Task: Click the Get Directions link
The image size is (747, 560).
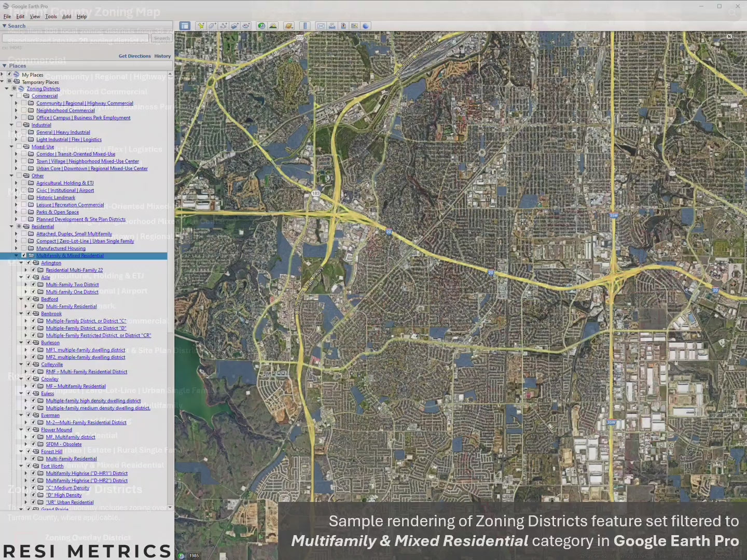Action: [135, 56]
